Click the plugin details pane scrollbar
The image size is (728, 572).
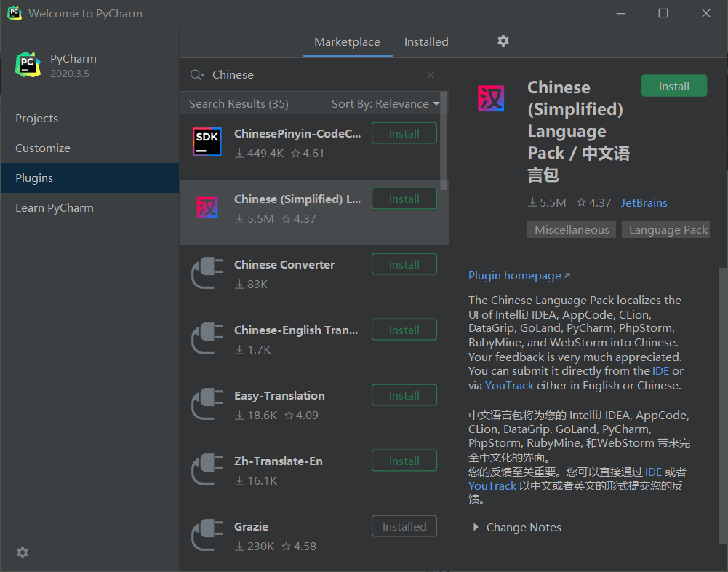pyautogui.click(x=723, y=405)
